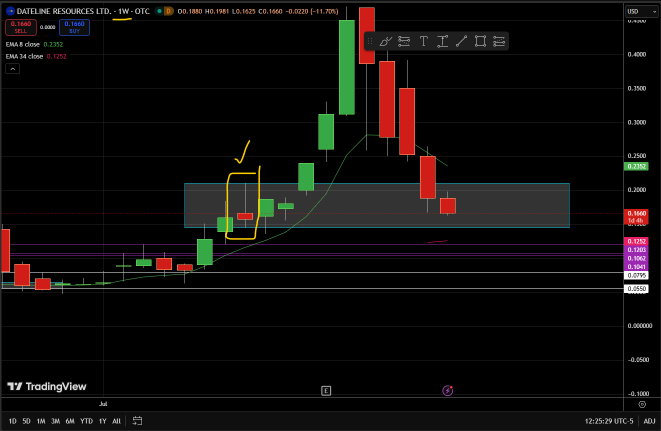Viewport: 661px width, 431px height.
Task: Click the purple 0.1062 price label
Action: pyautogui.click(x=636, y=258)
